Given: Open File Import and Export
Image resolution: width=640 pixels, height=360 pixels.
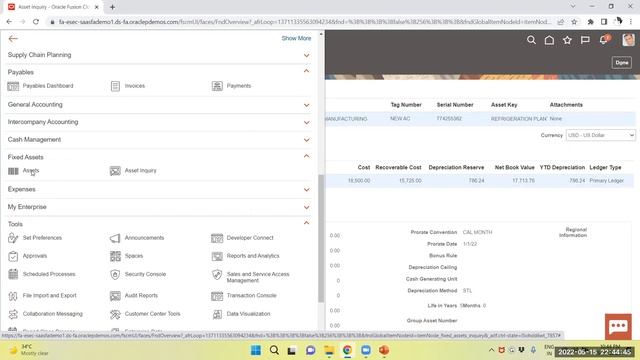Looking at the screenshot, I should pyautogui.click(x=49, y=296).
